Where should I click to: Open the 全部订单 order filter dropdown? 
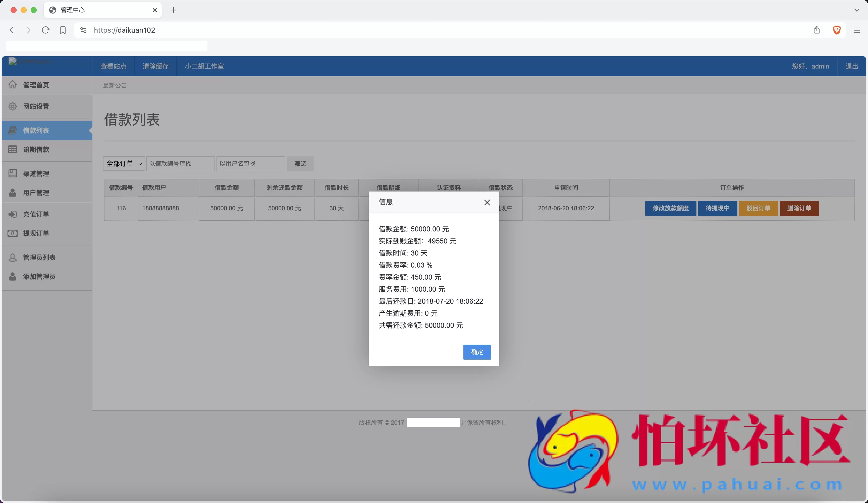(123, 164)
